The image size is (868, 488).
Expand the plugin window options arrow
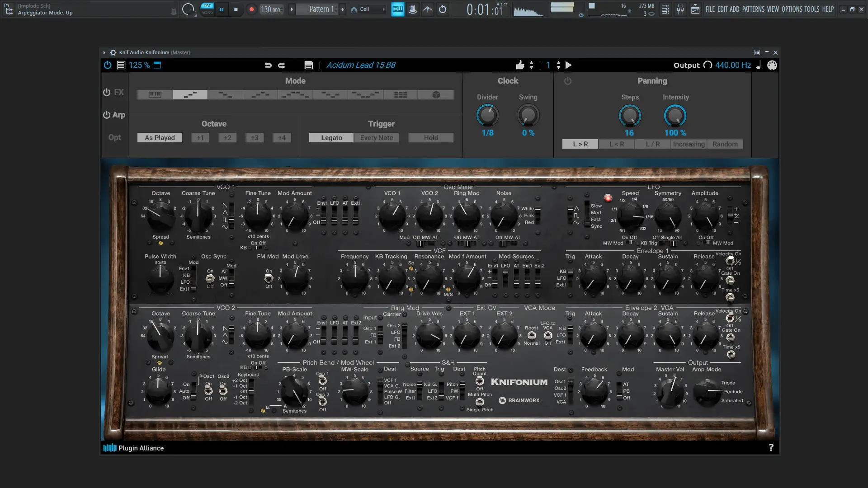104,52
